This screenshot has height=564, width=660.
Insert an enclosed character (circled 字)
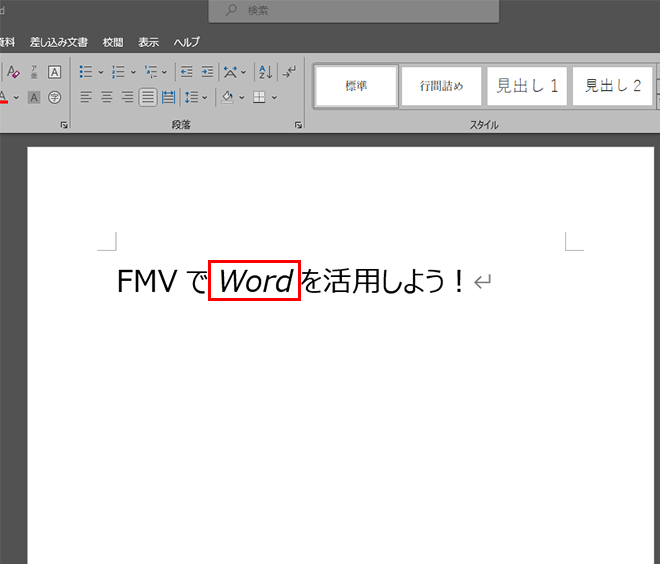(x=54, y=98)
